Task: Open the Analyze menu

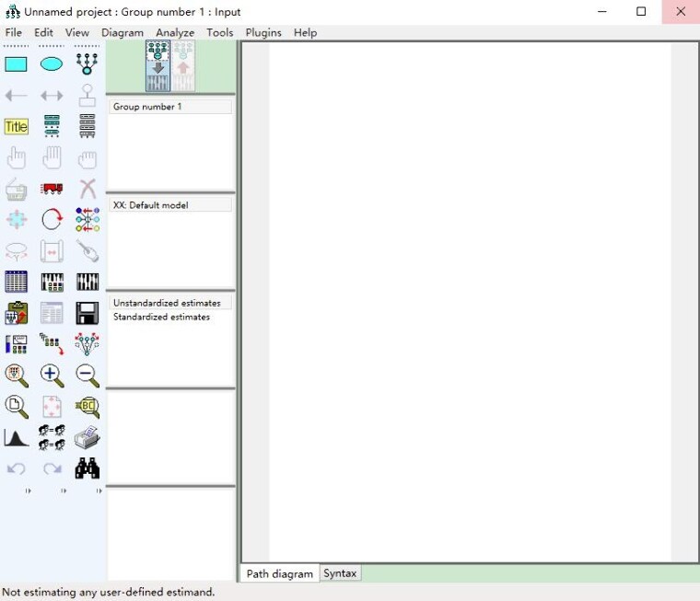Action: [175, 32]
